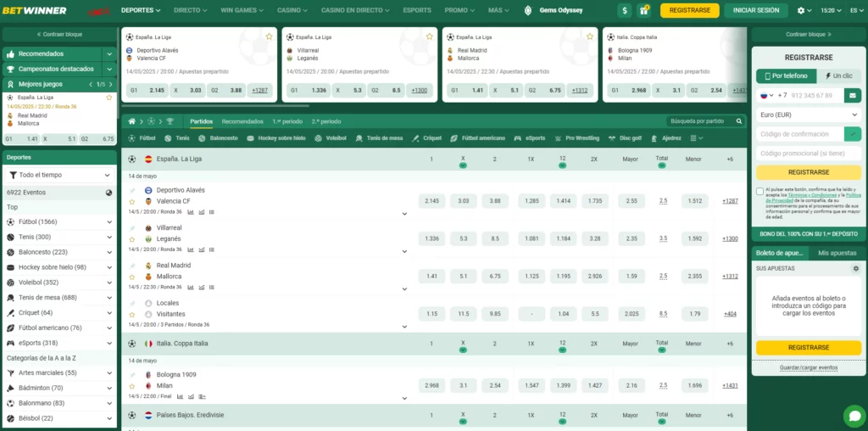This screenshot has width=868, height=431.
Task: Switch to Mis apuestas tab
Action: (x=837, y=253)
